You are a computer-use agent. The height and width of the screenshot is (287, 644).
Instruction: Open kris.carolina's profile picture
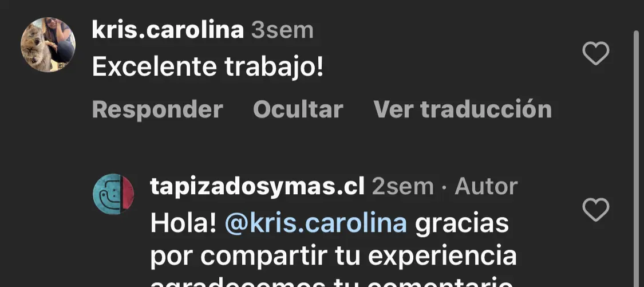pyautogui.click(x=48, y=45)
